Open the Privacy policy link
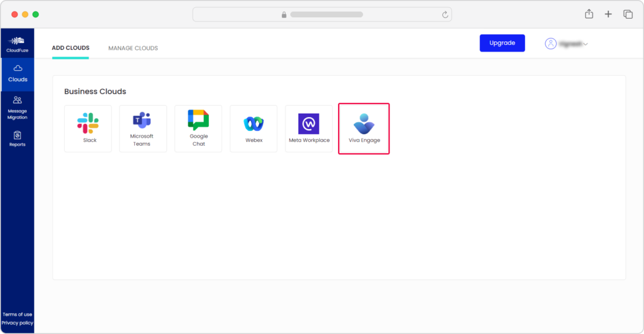The width and height of the screenshot is (644, 334). [18, 323]
